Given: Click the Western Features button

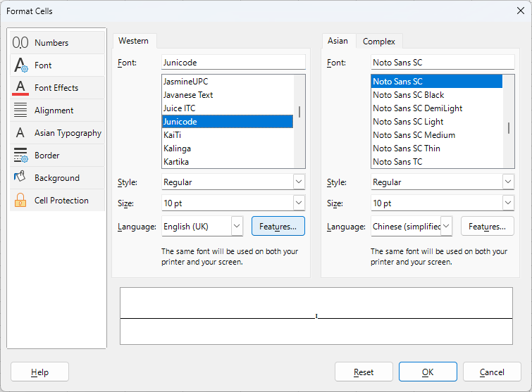Looking at the screenshot, I should point(278,227).
